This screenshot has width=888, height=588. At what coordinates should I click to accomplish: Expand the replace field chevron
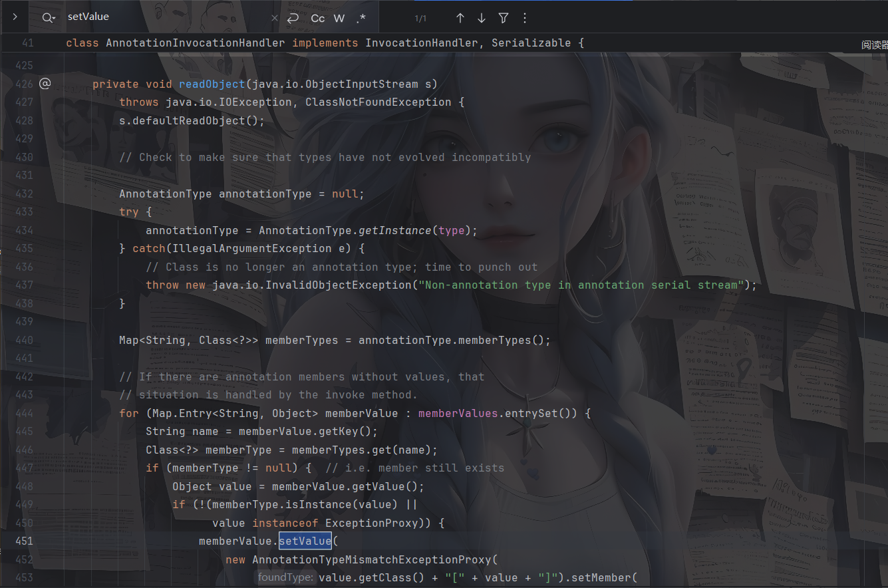(15, 17)
